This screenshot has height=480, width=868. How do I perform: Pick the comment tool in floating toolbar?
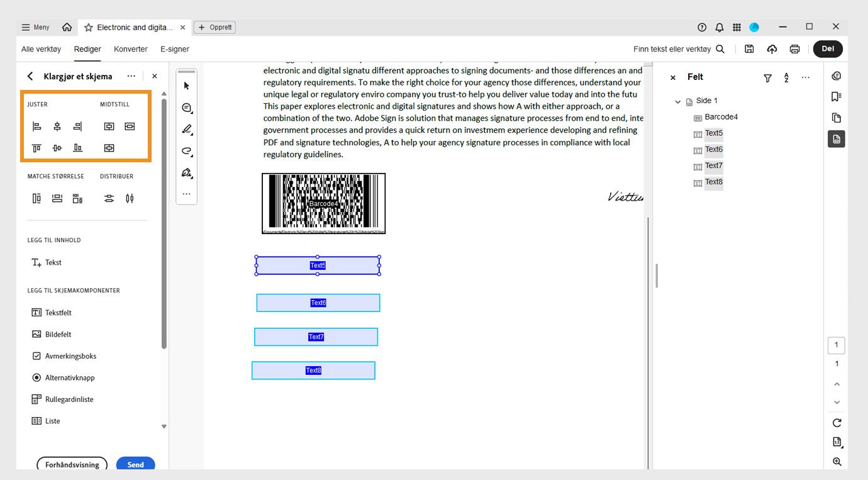pos(186,108)
